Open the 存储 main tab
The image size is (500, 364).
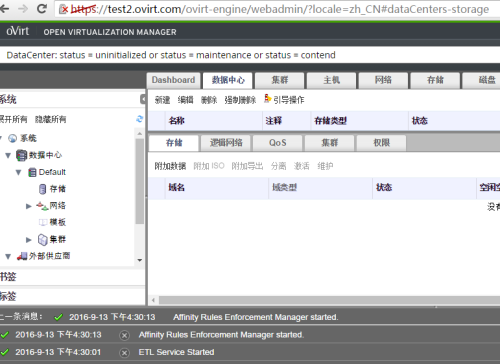click(x=435, y=80)
